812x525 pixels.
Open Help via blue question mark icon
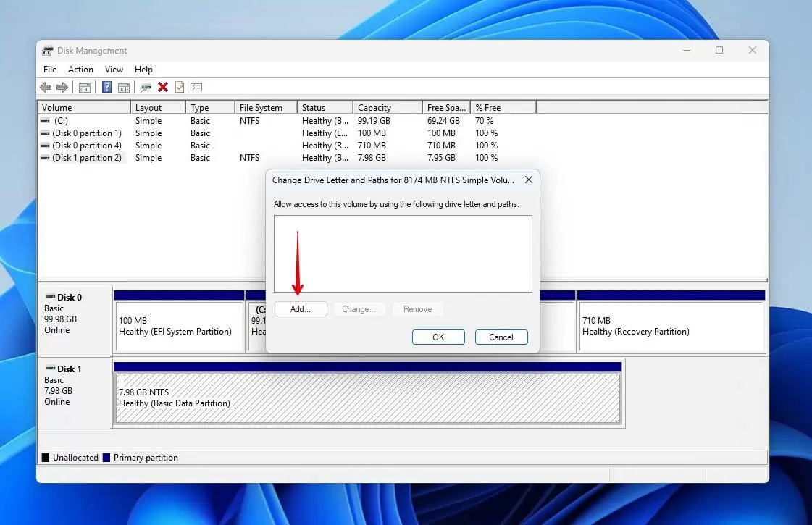coord(106,88)
